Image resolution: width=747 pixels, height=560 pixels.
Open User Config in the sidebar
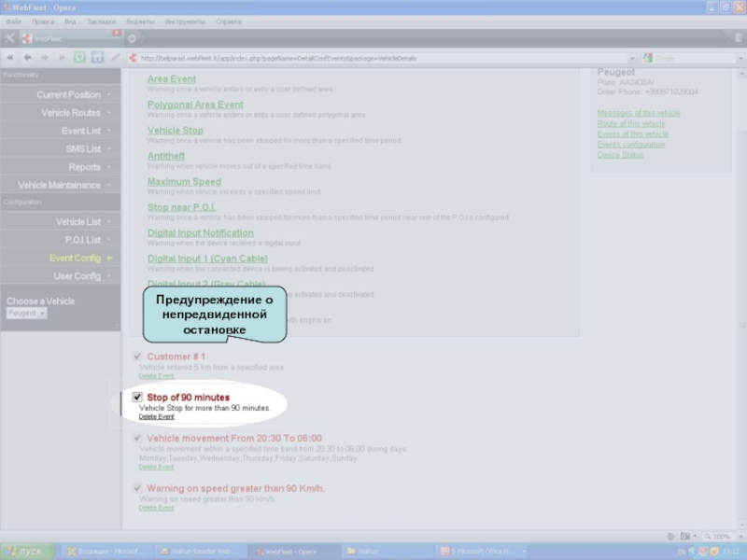[x=61, y=276]
